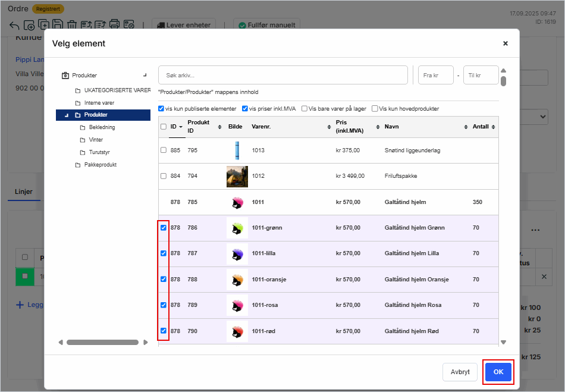Viewport: 565px width, 392px height.
Task: Sort by Pris (inkl.MVA) column arrows
Action: [x=379, y=127]
